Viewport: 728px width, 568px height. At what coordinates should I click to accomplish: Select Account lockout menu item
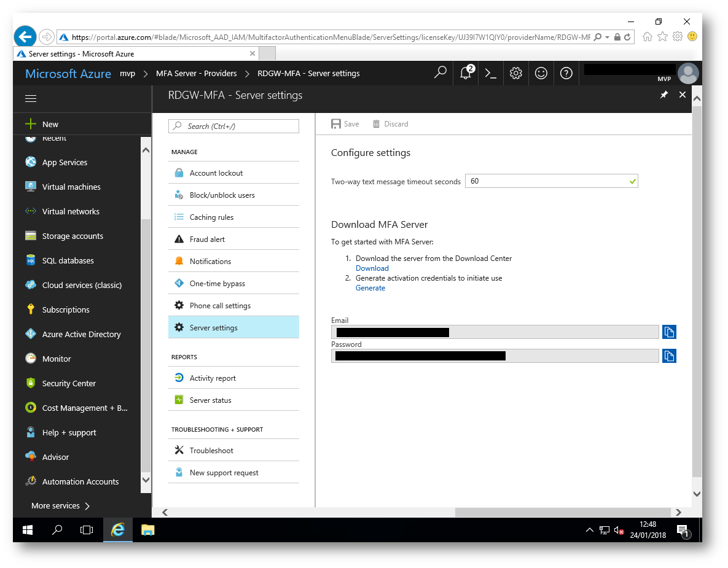(x=233, y=173)
